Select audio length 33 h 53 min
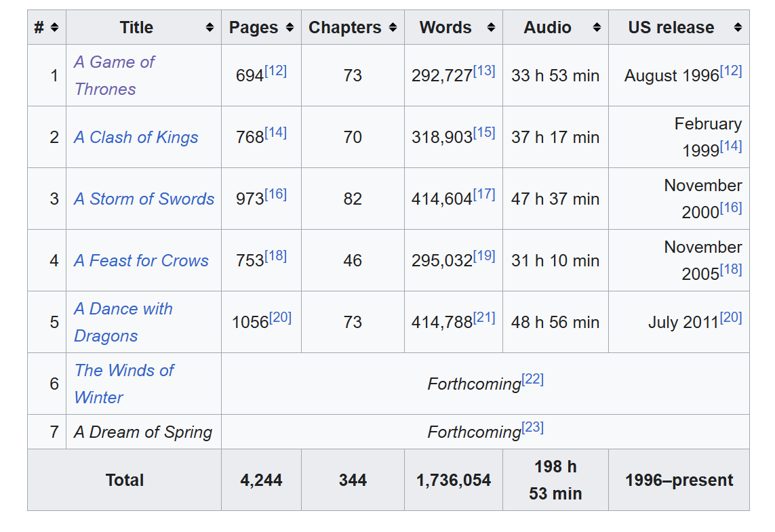The width and height of the screenshot is (775, 532). pyautogui.click(x=555, y=76)
